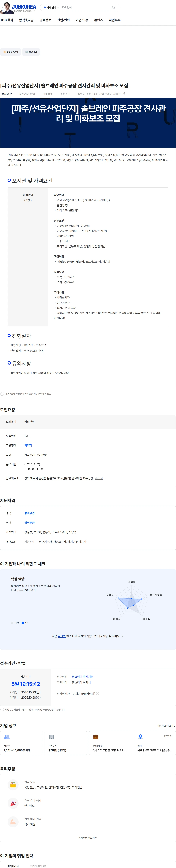Click the 설립 37년차 tag

[10, 52]
